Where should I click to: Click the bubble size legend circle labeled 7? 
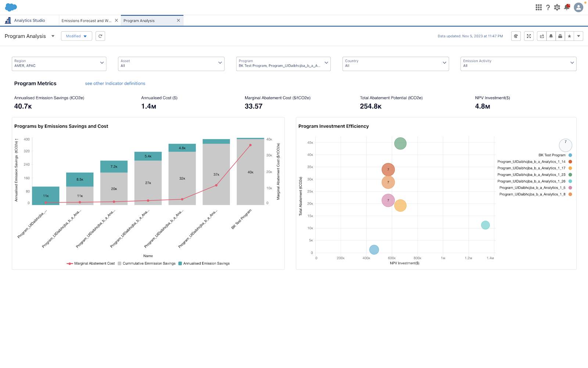[x=565, y=145]
